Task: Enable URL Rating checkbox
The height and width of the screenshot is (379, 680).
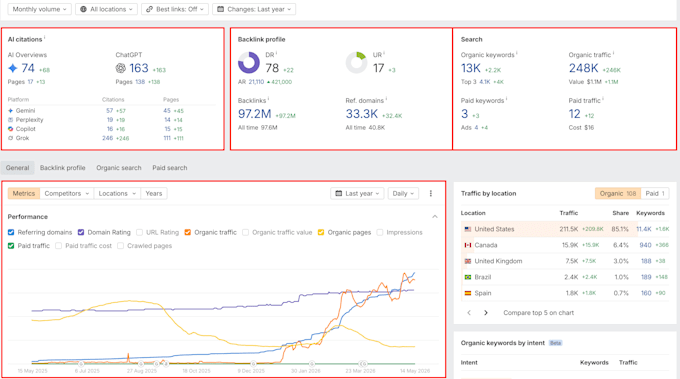Action: (x=140, y=232)
